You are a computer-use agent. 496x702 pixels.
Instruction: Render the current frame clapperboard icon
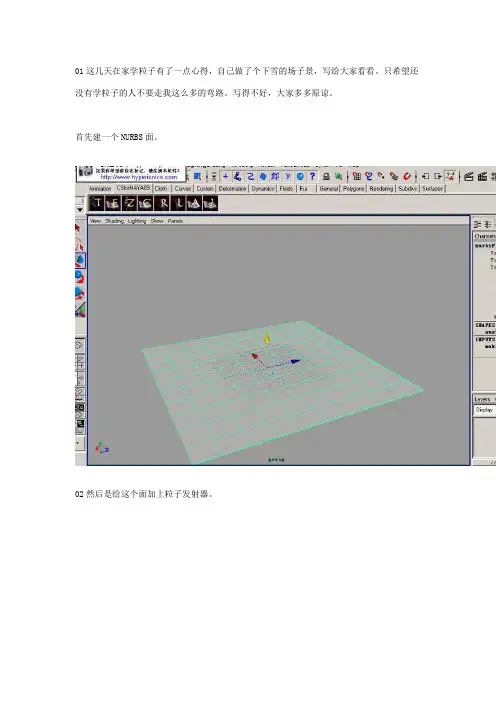point(468,176)
